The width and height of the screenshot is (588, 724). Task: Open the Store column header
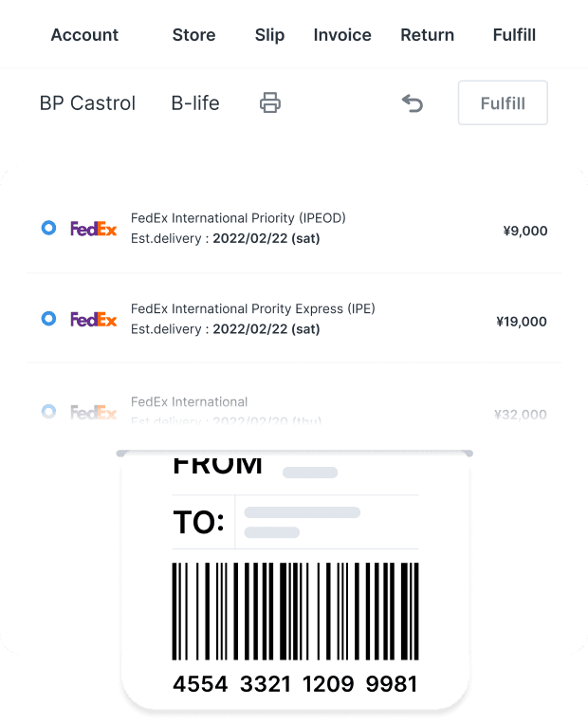(193, 35)
